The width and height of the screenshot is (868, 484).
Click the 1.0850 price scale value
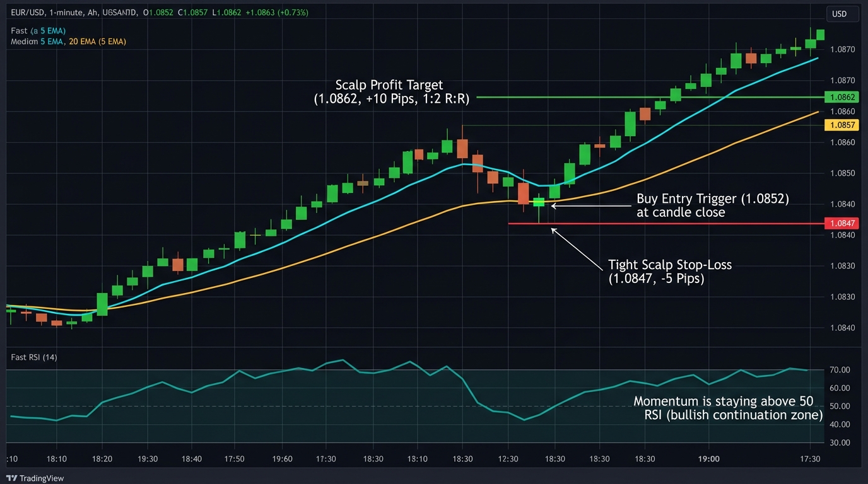[x=843, y=173]
